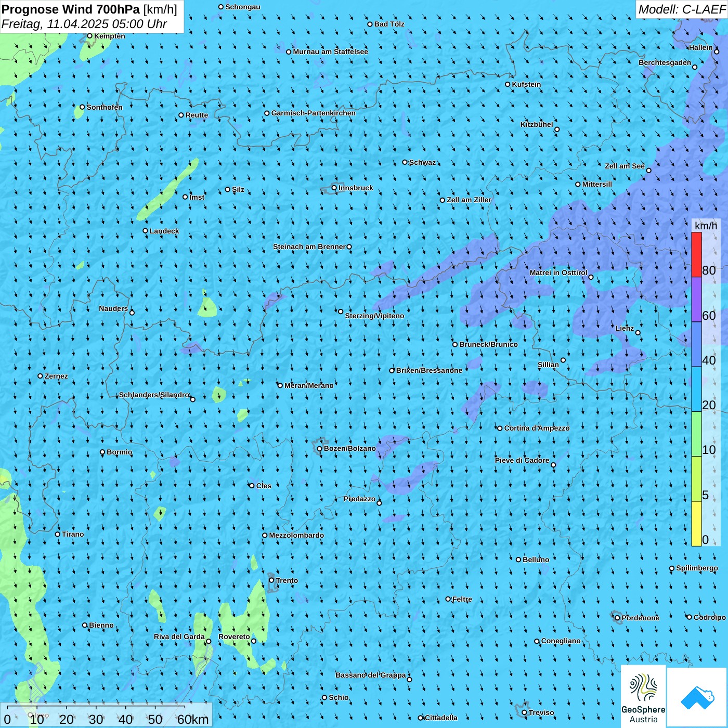728x728 pixels.
Task: Click the 'Nauders' label
Action: 113,308
